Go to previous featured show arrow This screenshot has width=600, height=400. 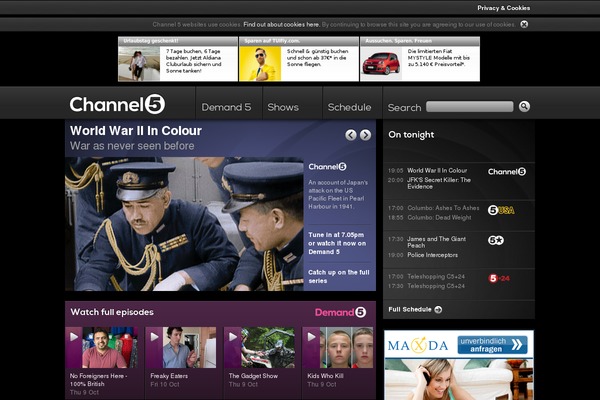(351, 135)
